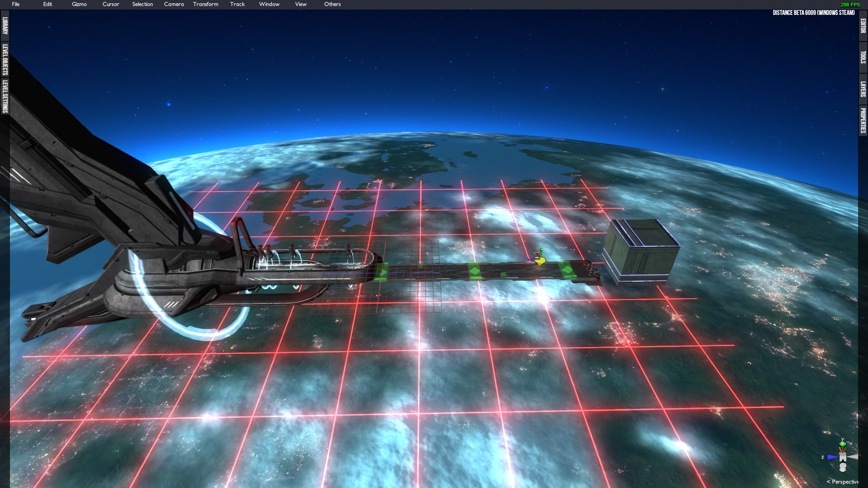Screen dimensions: 868x488
Task: Expand the Library side tab
Action: [5, 25]
